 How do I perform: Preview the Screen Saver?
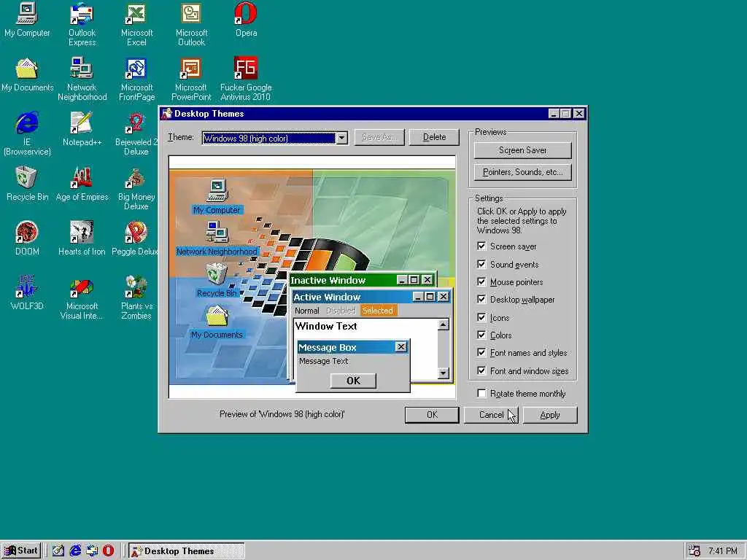[x=522, y=150]
